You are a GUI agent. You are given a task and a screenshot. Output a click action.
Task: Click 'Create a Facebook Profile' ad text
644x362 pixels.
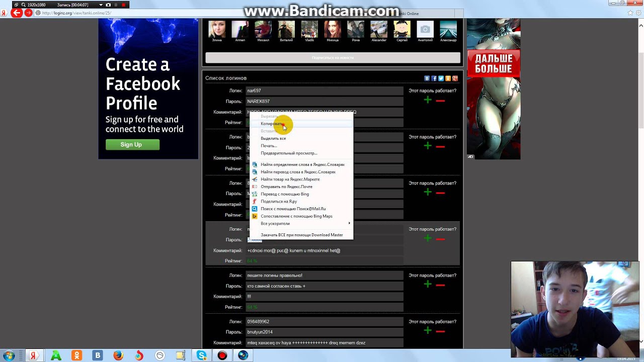(143, 83)
